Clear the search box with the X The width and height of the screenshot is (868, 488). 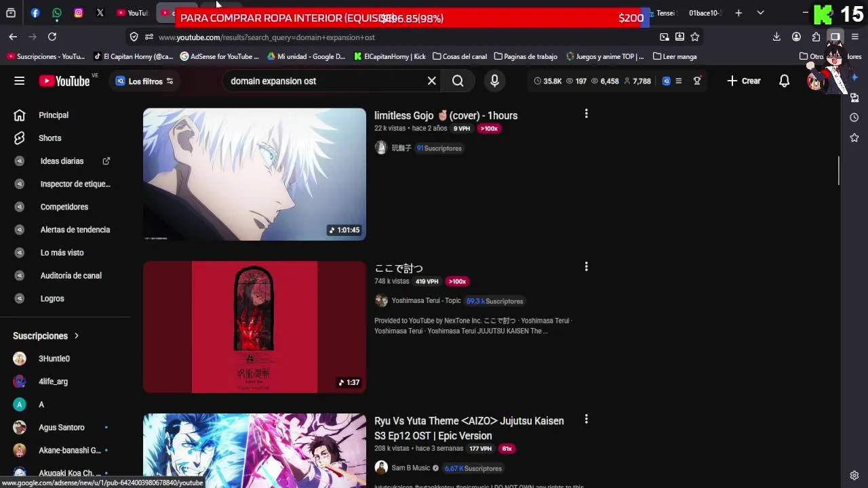pyautogui.click(x=431, y=81)
